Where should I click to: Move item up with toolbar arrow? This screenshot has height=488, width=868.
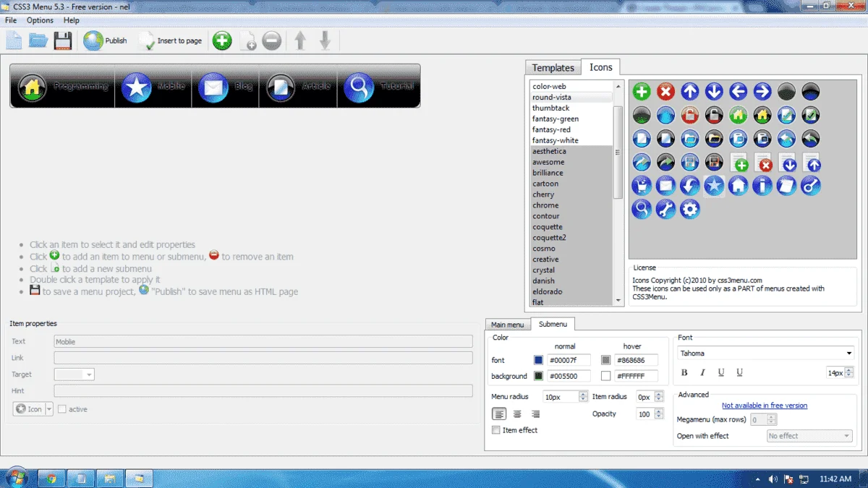tap(300, 40)
